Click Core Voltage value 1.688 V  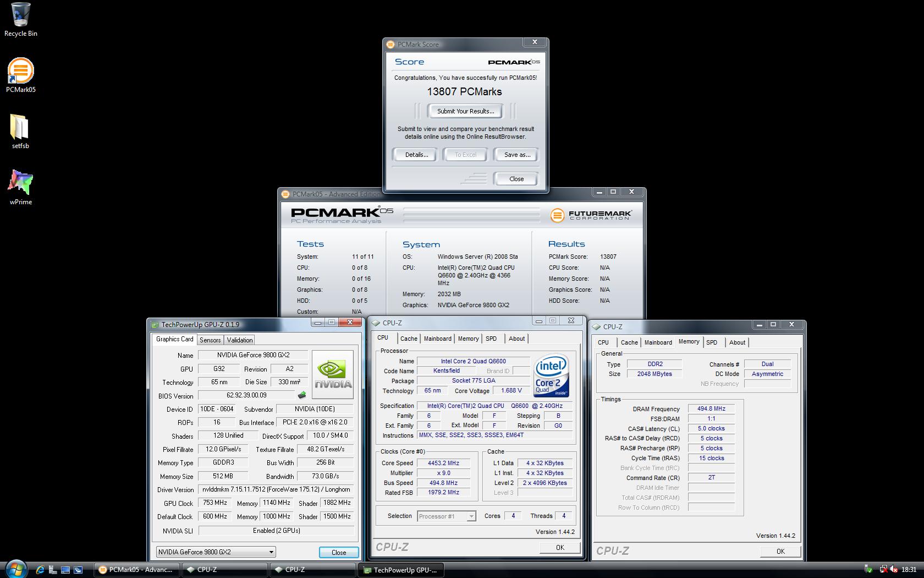tap(512, 390)
